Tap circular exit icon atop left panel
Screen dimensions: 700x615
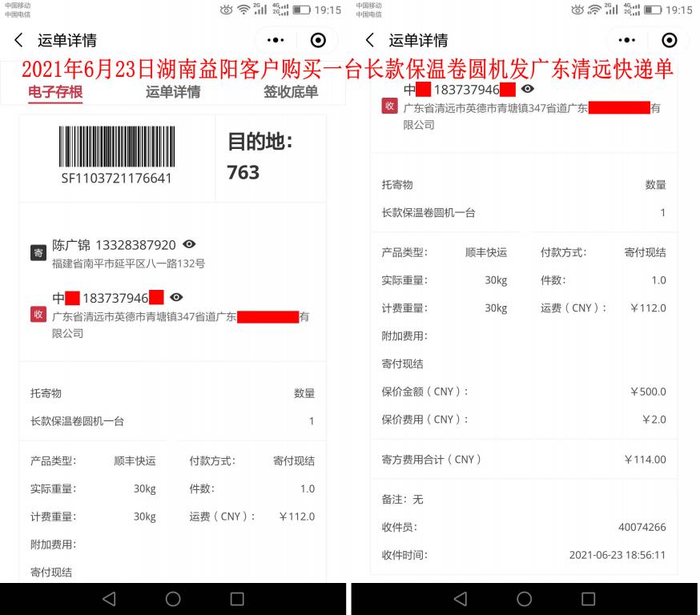(x=318, y=39)
